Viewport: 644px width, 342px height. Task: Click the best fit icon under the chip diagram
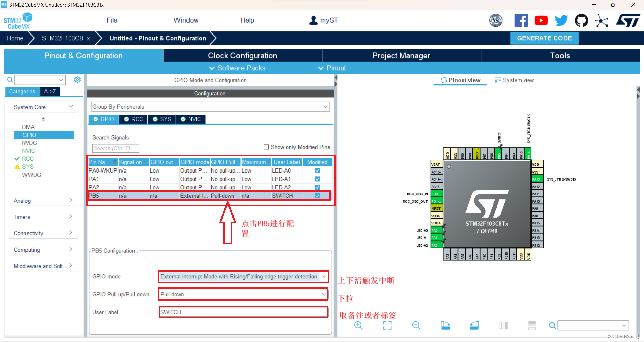tap(387, 325)
